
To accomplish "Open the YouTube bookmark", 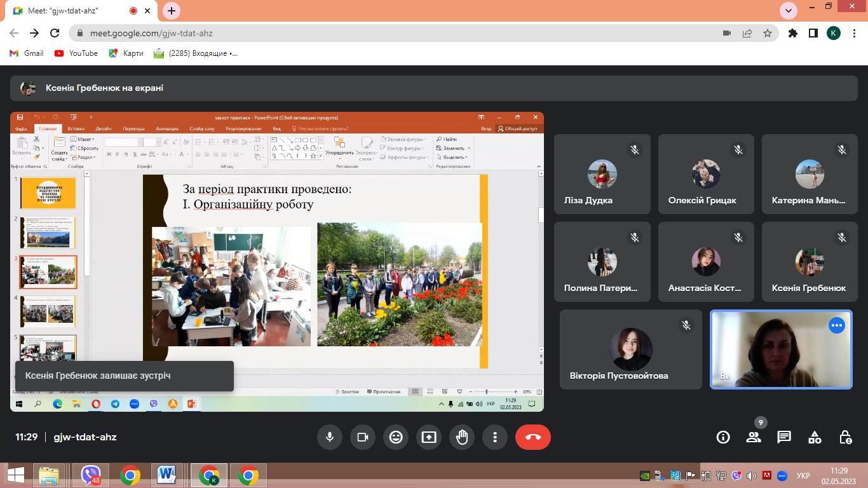I will tap(76, 53).
